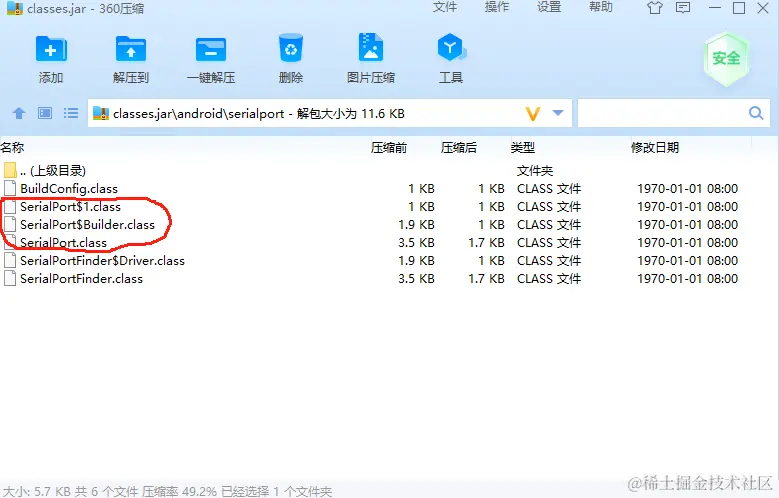Viewport: 779px width, 498px height.
Task: Minimize the 360压缩 window
Action: [715, 8]
